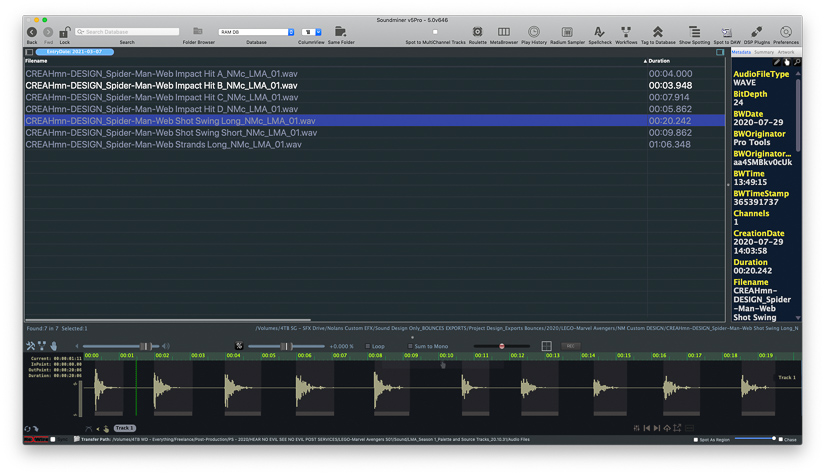Open DSP Plugins
The height and width of the screenshot is (475, 825).
coord(756,33)
